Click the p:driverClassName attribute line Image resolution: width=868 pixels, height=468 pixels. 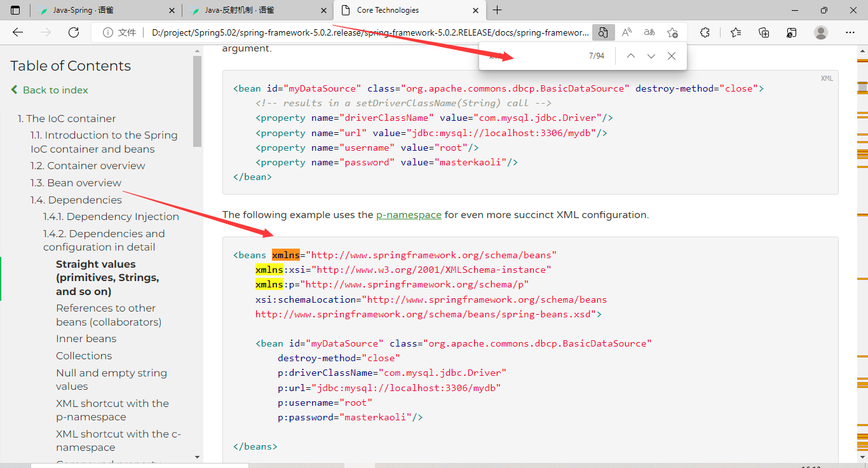[x=392, y=373]
